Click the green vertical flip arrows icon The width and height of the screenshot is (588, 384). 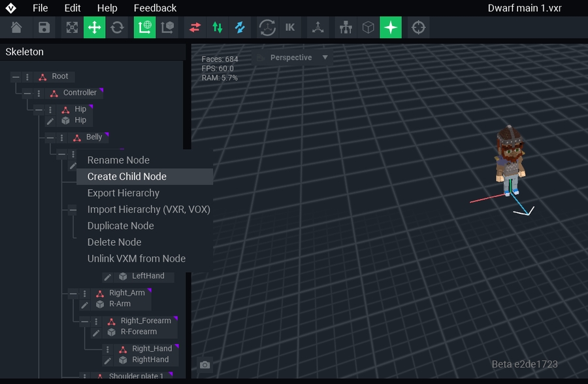click(x=218, y=27)
